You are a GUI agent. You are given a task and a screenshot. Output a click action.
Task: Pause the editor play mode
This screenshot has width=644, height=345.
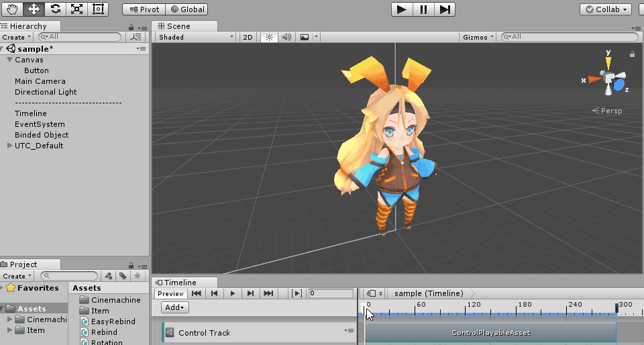pyautogui.click(x=423, y=9)
